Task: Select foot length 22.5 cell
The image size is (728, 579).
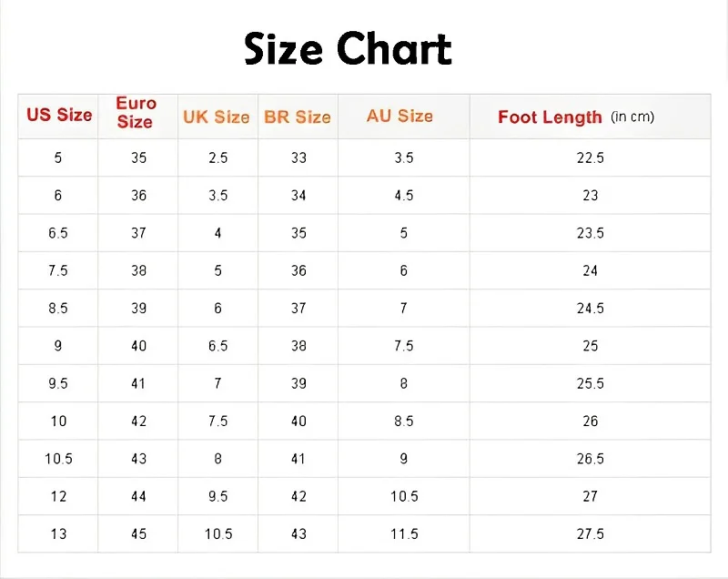Action: coord(590,157)
